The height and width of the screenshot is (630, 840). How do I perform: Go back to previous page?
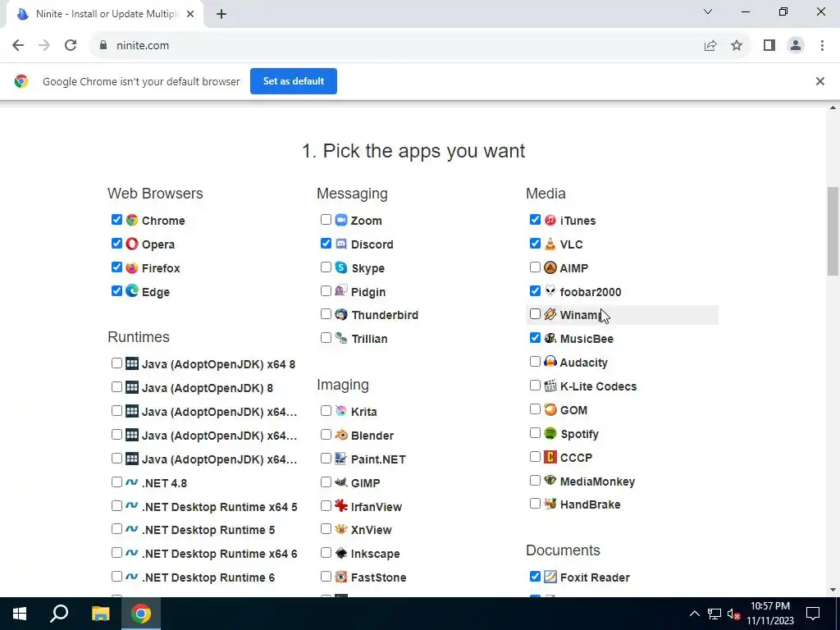[x=18, y=46]
